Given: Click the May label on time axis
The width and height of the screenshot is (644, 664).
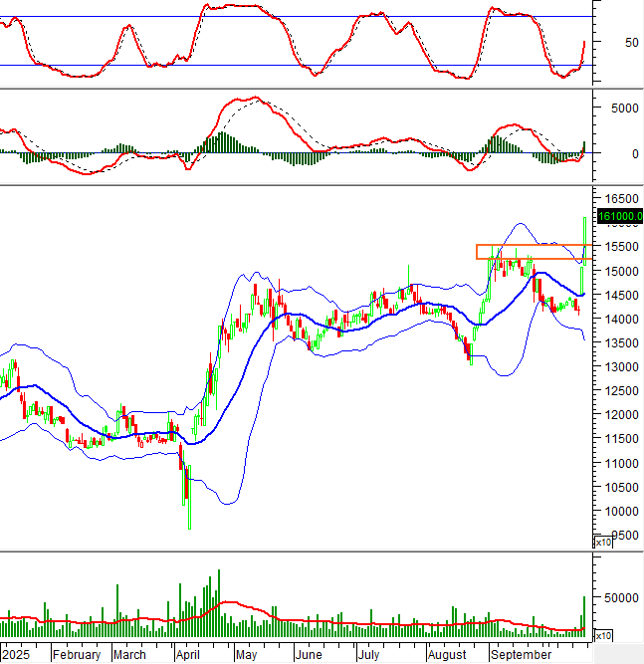Looking at the screenshot, I should point(247,655).
